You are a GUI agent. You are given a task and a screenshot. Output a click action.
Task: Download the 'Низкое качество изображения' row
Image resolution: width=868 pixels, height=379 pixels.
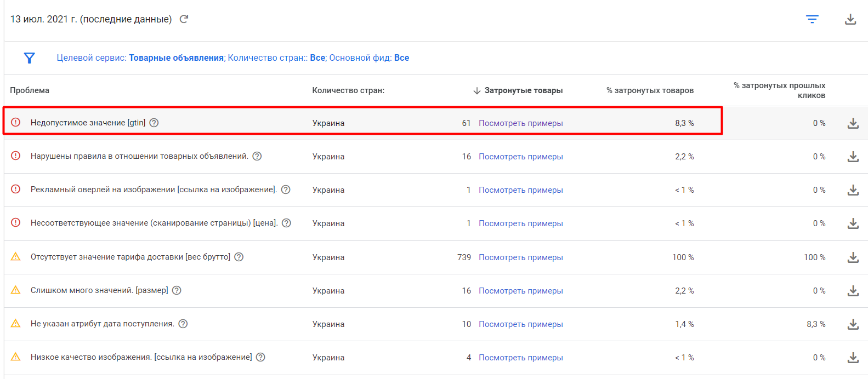[853, 358]
